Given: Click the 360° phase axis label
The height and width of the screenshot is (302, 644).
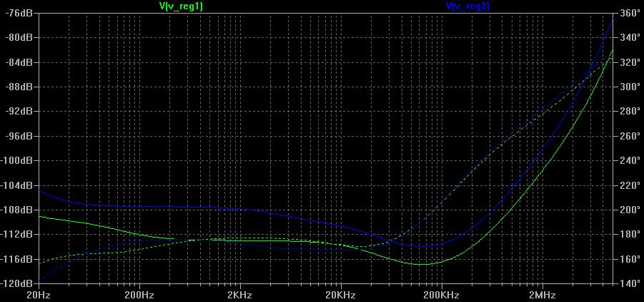Looking at the screenshot, I should [x=630, y=13].
